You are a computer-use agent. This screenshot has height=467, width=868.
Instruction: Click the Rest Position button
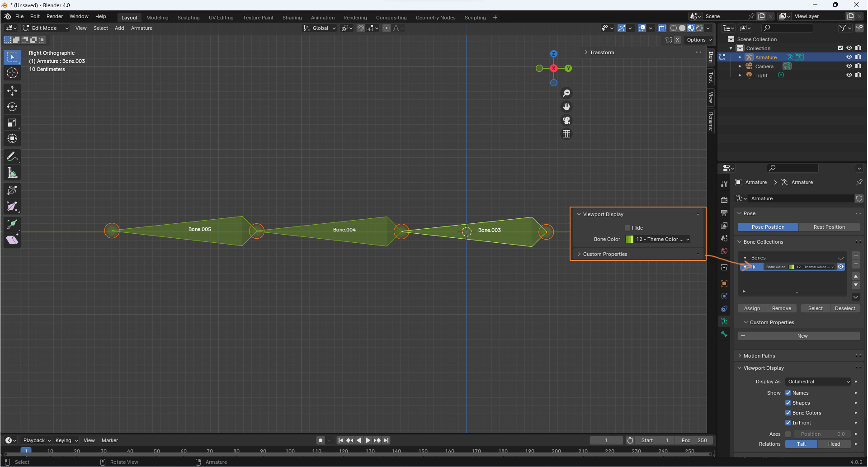(829, 227)
